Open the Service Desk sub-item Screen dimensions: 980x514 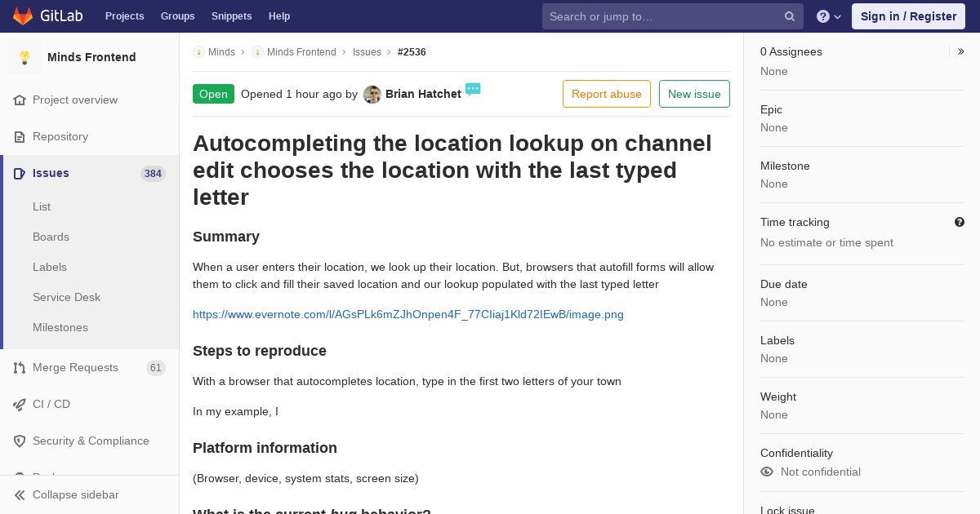[66, 297]
